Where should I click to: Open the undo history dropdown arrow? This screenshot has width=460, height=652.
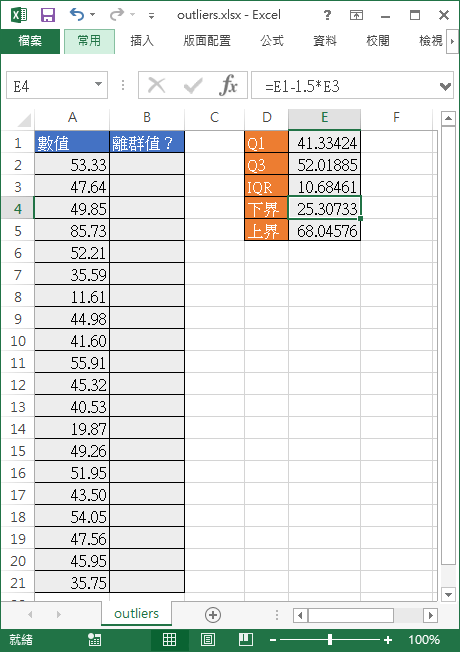tap(93, 15)
